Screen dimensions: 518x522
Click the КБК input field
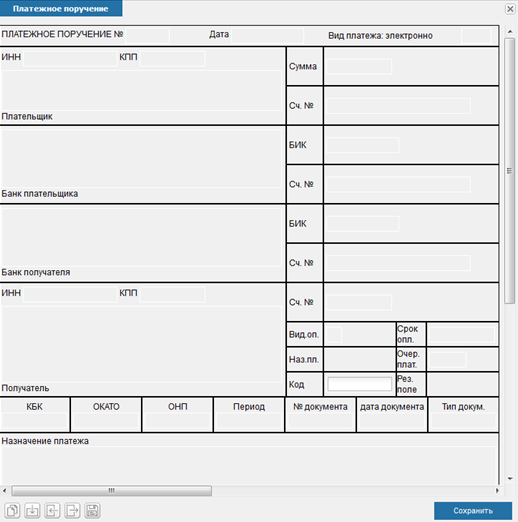tap(35, 421)
